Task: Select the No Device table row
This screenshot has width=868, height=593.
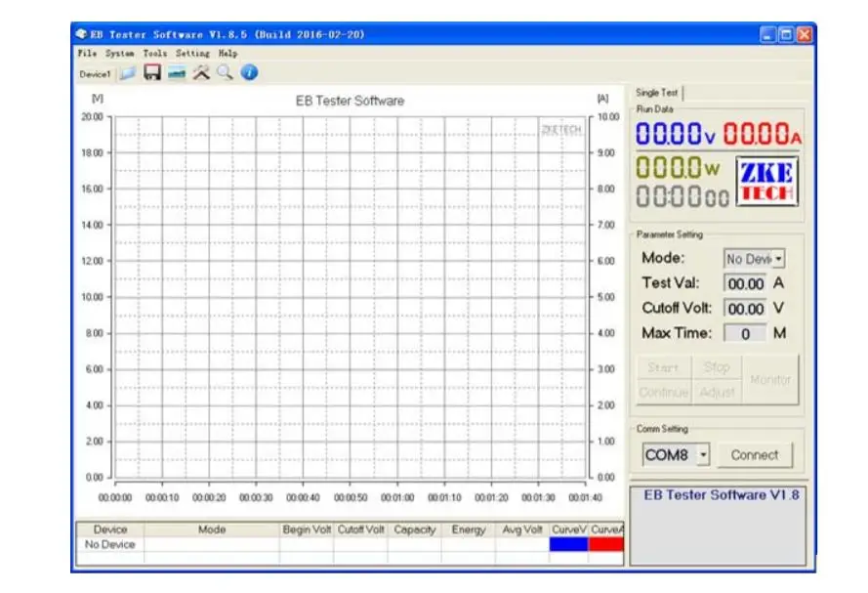Action: (x=350, y=544)
